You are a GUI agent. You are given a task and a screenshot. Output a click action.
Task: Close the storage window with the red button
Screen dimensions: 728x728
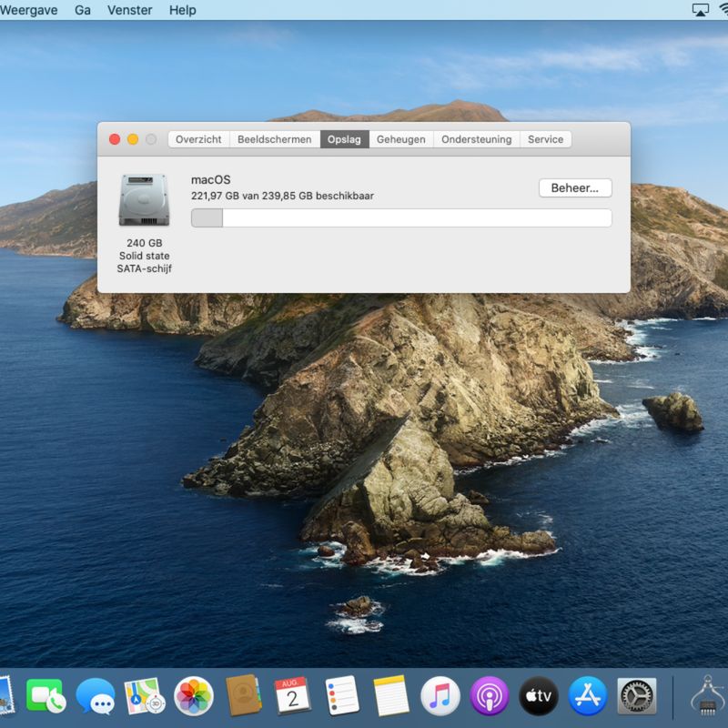115,139
